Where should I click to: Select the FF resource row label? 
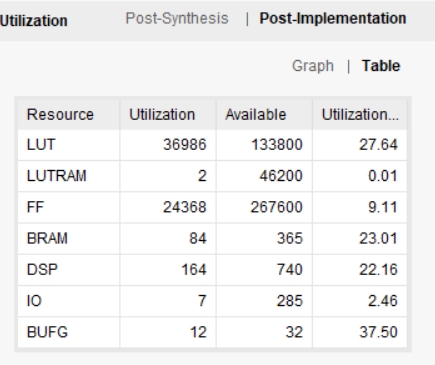tap(35, 207)
